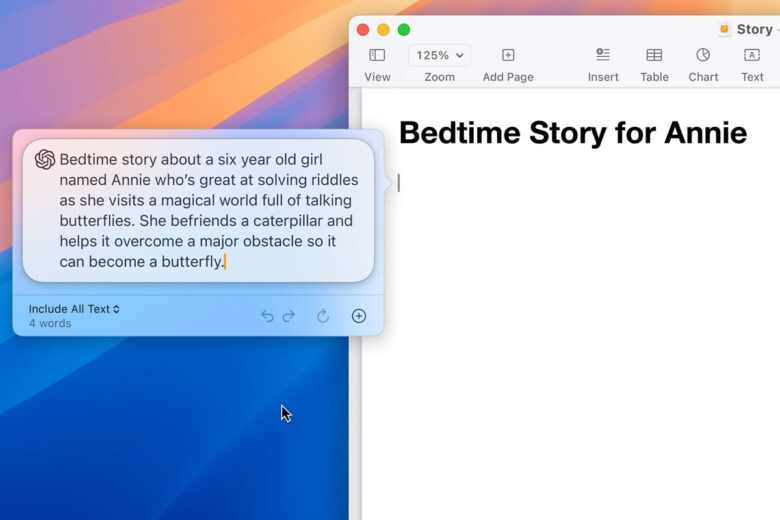The image size is (780, 520).
Task: Add a new page with the Add Page icon
Action: pyautogui.click(x=508, y=55)
